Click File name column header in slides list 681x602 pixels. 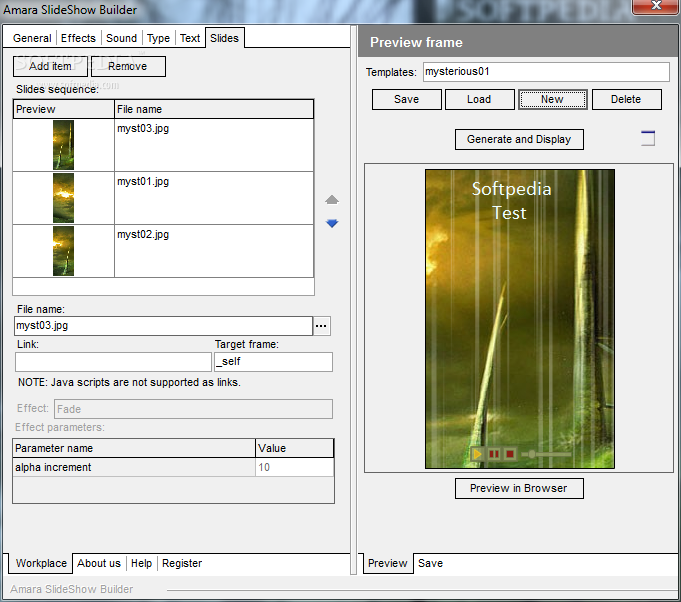coord(214,109)
